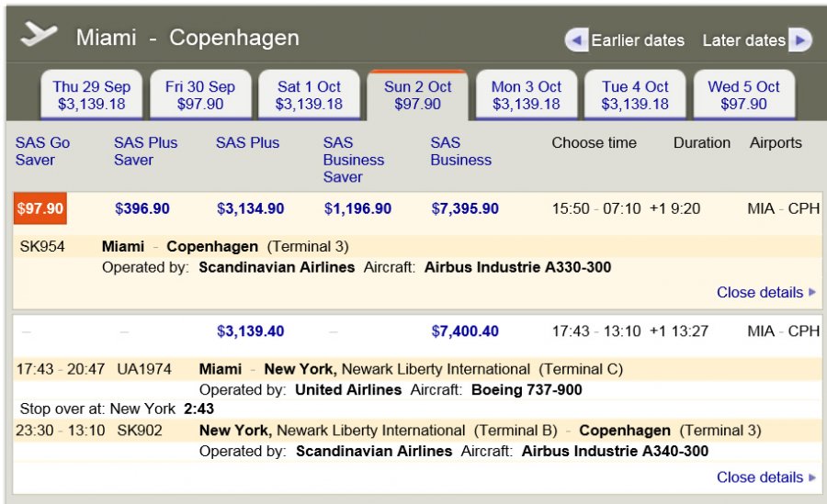Choose the Tue 4 Oct date tab
Viewport: 827px width, 504px height.
[635, 95]
